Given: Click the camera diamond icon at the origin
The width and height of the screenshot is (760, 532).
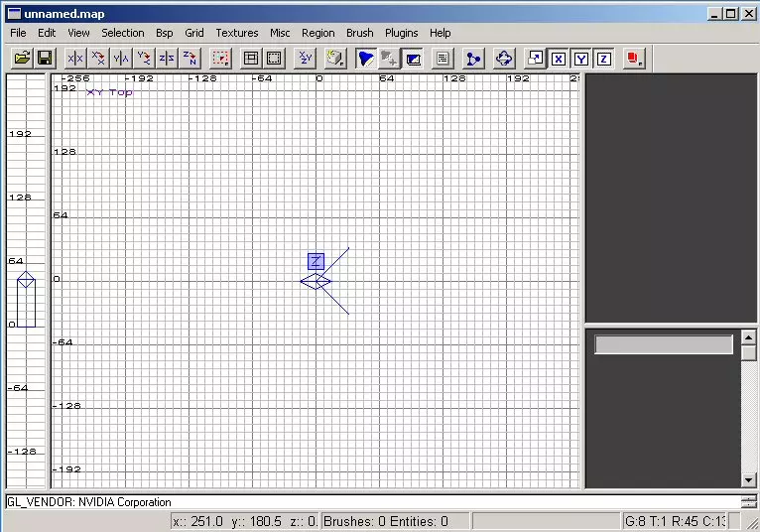Looking at the screenshot, I should 316,281.
